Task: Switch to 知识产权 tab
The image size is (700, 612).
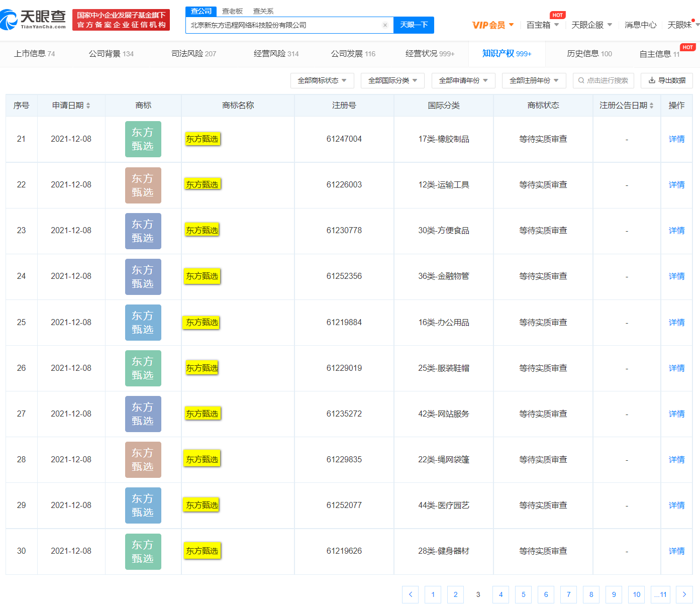Action: (x=507, y=54)
